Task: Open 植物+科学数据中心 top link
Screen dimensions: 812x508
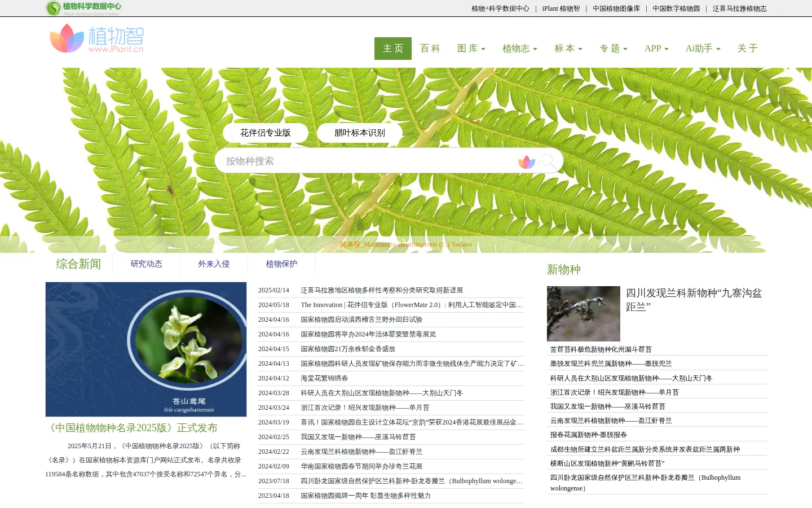Action: click(501, 8)
